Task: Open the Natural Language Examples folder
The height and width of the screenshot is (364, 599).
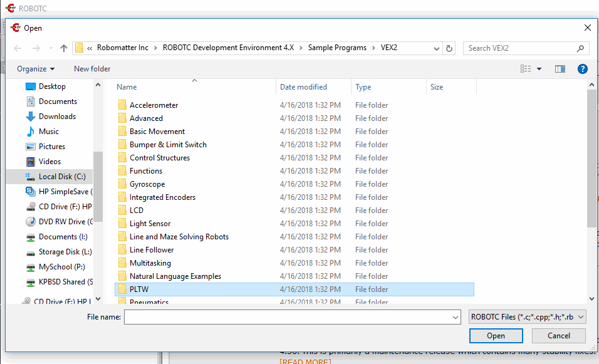Action: (x=175, y=276)
